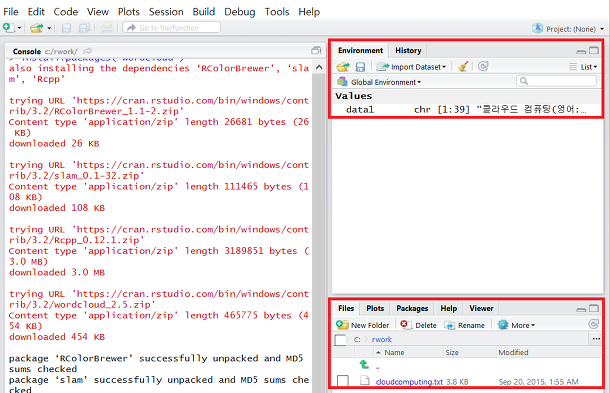Open the Tools menu
Viewport: 610px width, 393px height.
pyautogui.click(x=277, y=12)
